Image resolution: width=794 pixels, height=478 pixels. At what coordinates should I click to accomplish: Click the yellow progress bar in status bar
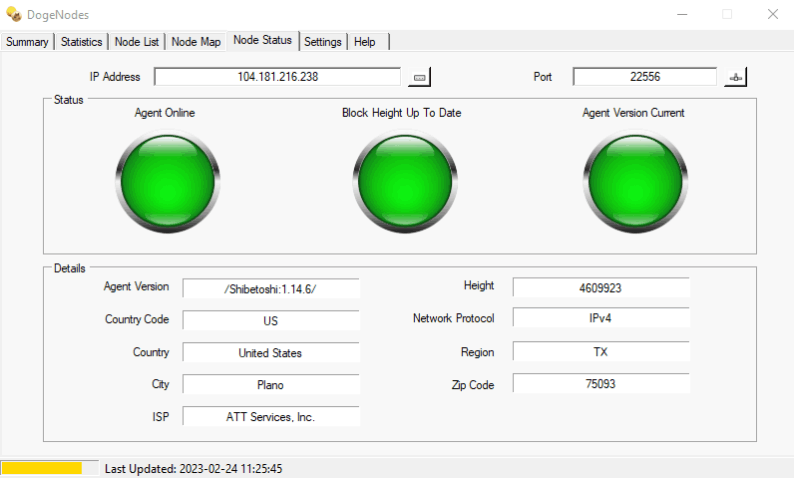41,468
